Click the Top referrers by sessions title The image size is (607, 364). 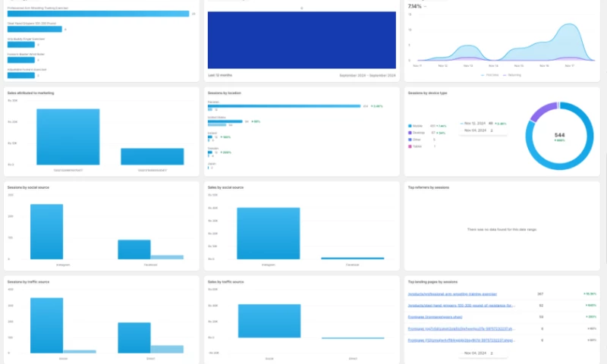click(x=428, y=187)
